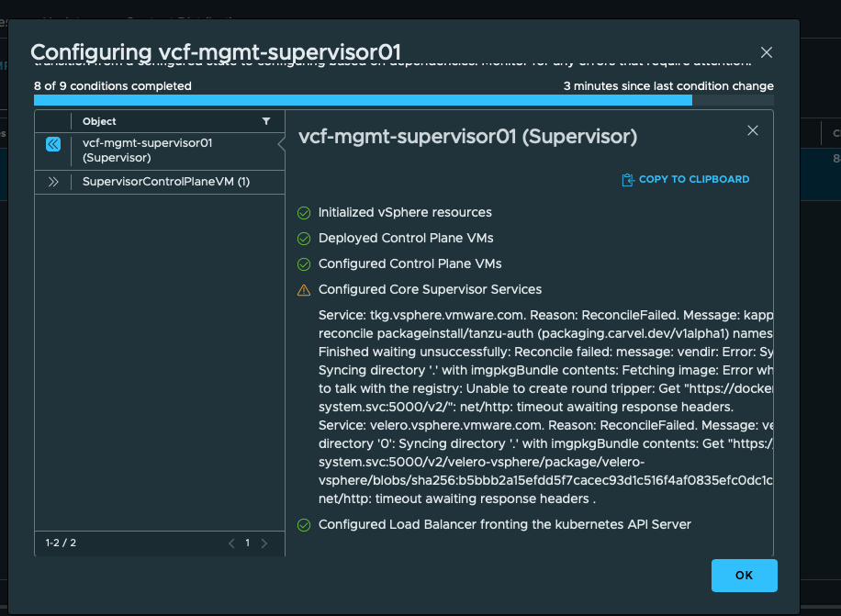The width and height of the screenshot is (841, 616).
Task: Click 'Configured Load Balancer fronting the kubernetes API Server' text
Action: [x=505, y=524]
